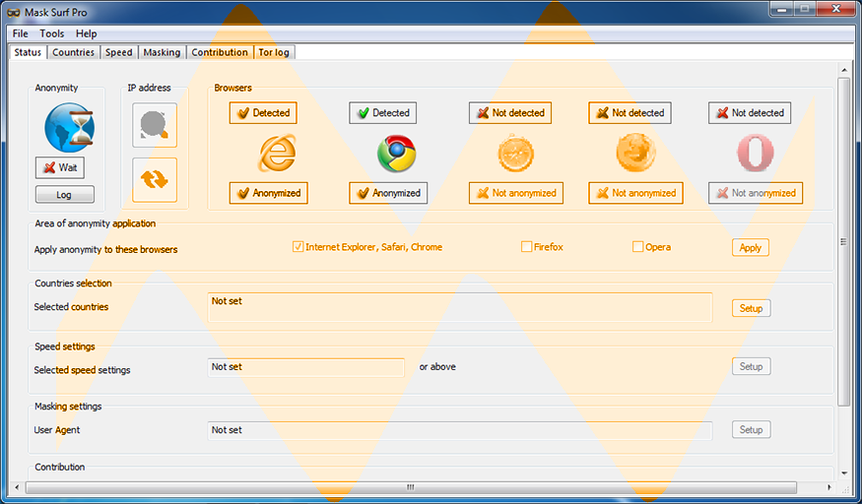Viewport: 862px width, 504px height.
Task: Click Not anonymized button under Safari
Action: coord(515,193)
